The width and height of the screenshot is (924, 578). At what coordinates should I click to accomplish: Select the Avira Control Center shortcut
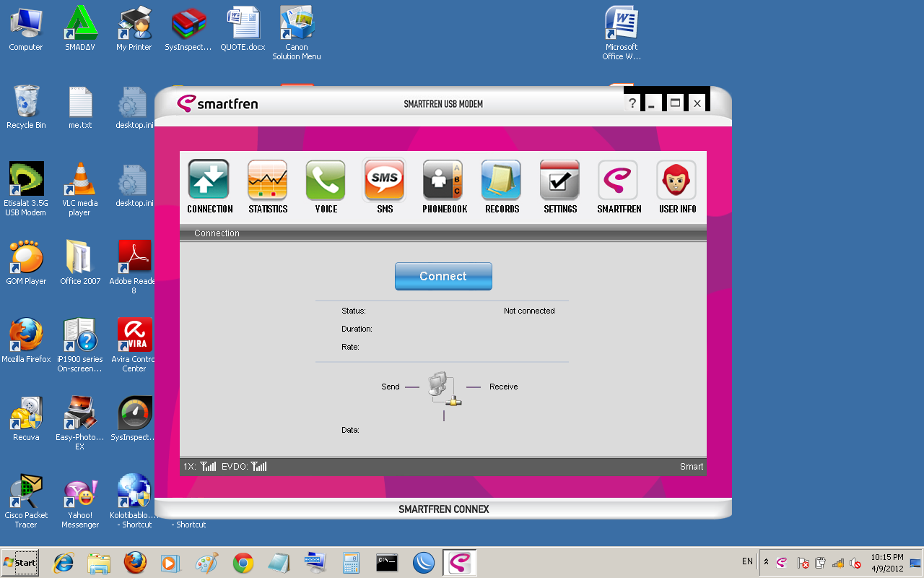(x=134, y=345)
